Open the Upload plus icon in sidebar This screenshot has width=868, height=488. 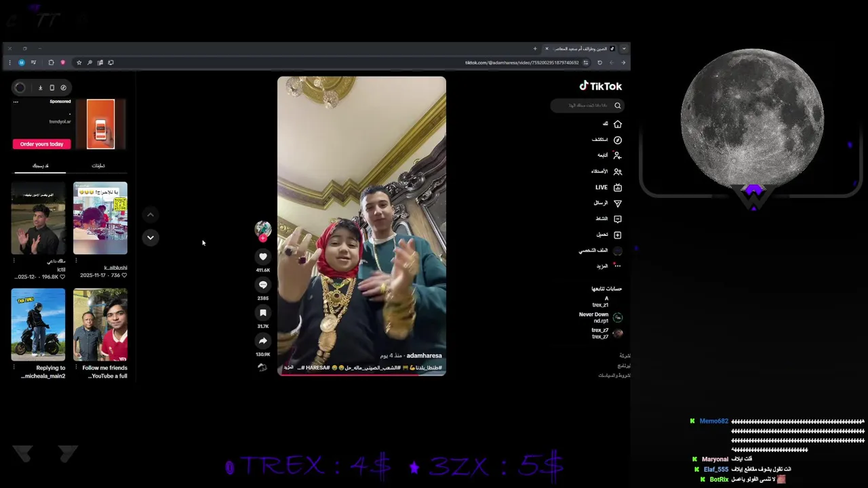(618, 235)
